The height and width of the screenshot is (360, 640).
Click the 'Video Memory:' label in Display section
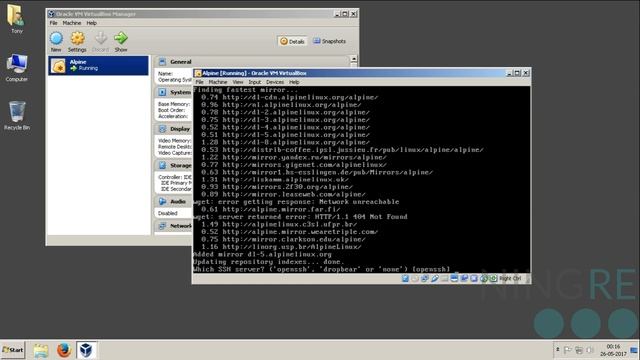click(174, 140)
